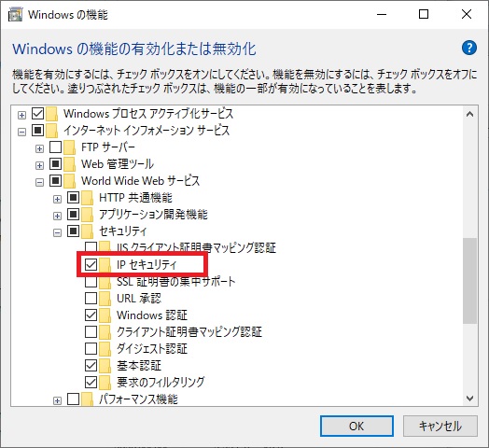Select the パフォーマンス機能 label
The image size is (489, 448).
(x=138, y=399)
